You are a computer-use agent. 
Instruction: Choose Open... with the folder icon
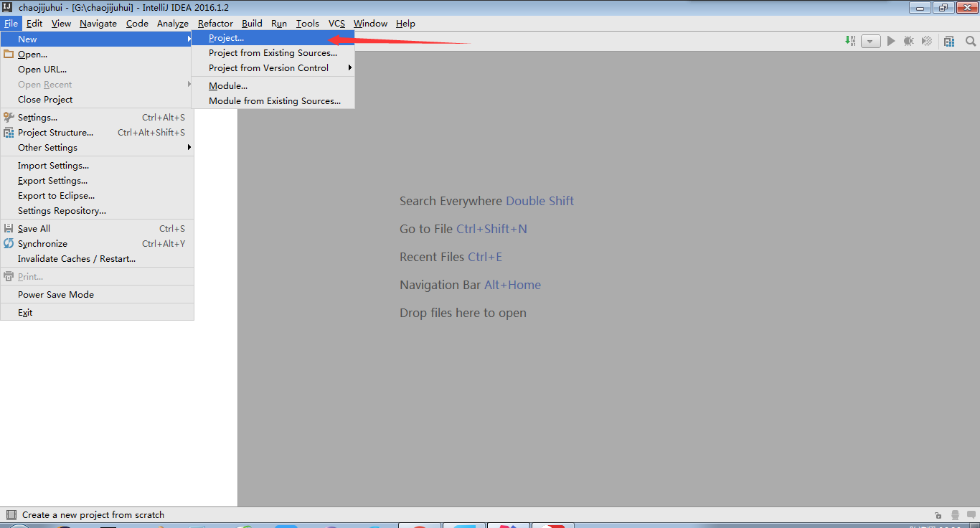click(97, 55)
